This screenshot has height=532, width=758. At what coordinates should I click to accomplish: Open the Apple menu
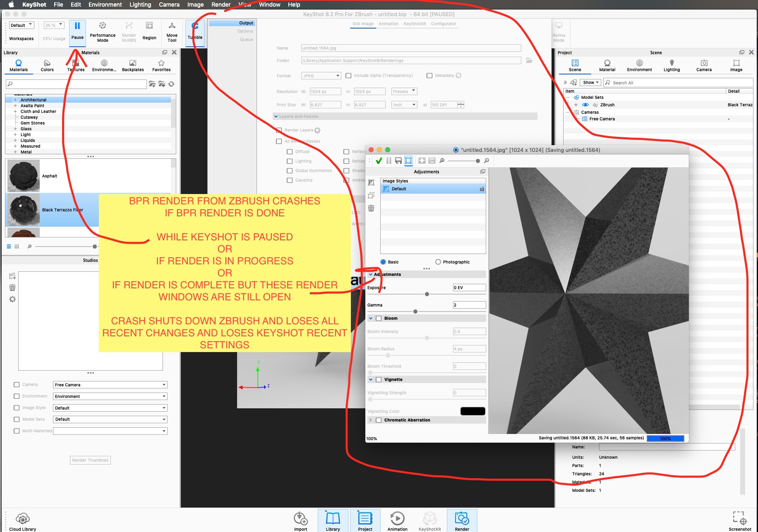click(x=11, y=5)
